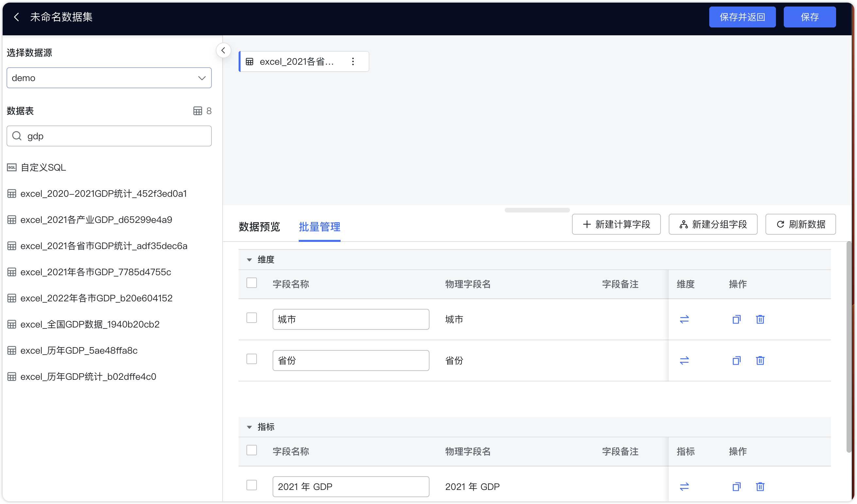The width and height of the screenshot is (857, 504).
Task: Delete the 2021 年 GDP field
Action: tap(760, 487)
